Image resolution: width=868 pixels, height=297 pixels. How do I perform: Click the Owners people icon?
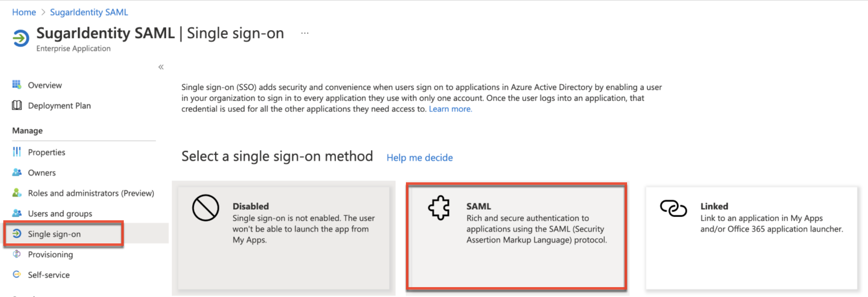pyautogui.click(x=17, y=172)
